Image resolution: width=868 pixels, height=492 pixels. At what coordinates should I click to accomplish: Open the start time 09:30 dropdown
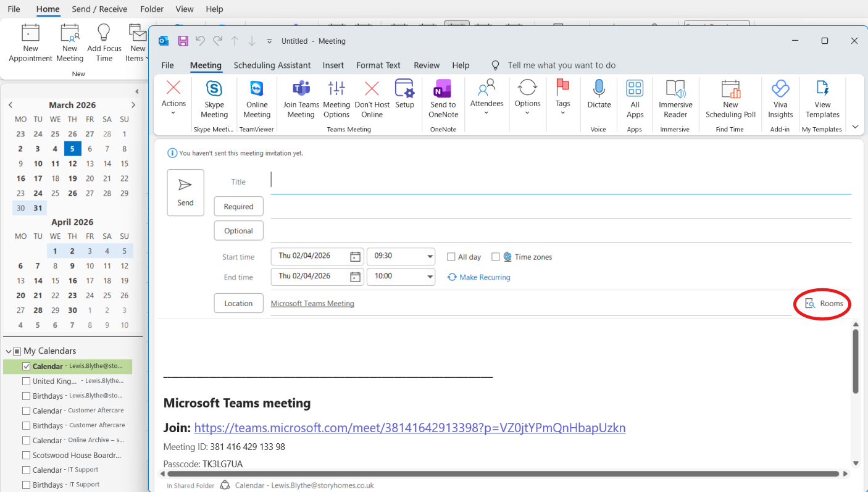pos(430,257)
